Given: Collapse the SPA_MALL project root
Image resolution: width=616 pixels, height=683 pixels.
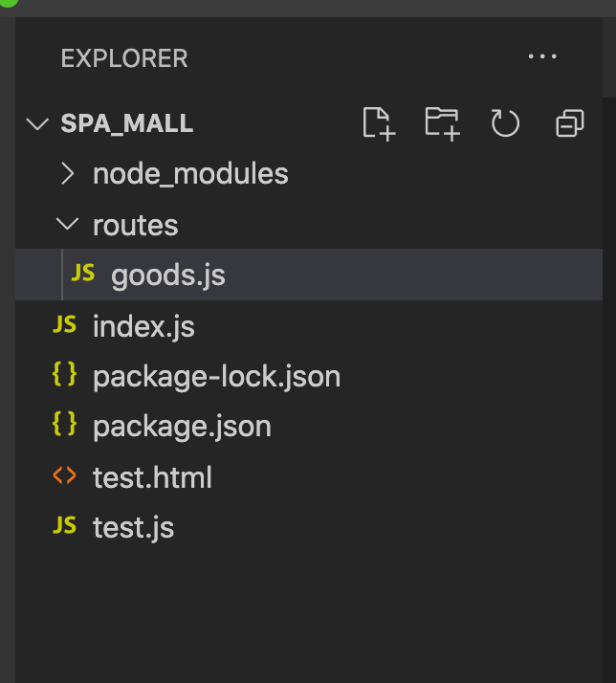Looking at the screenshot, I should click(37, 124).
